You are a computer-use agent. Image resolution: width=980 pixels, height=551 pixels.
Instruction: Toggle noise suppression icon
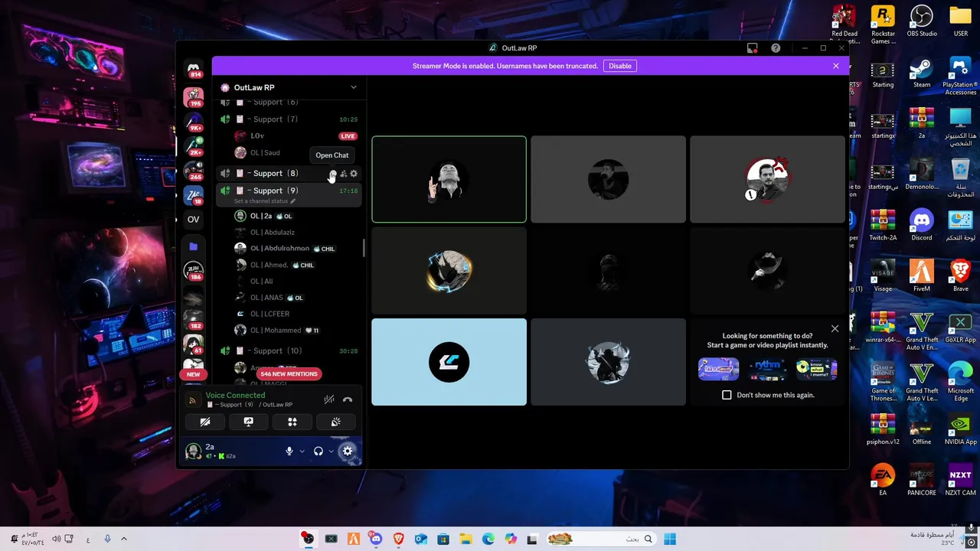pyautogui.click(x=329, y=399)
